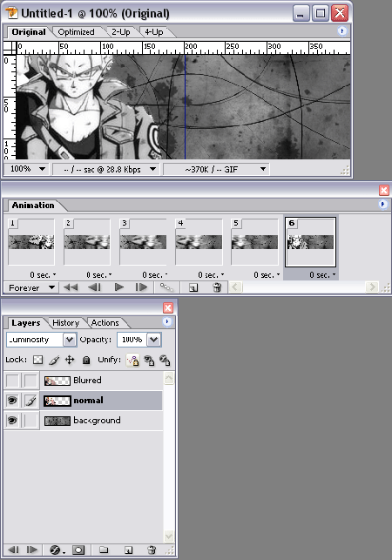Animation frames scroll left arrow
The height and width of the screenshot is (560, 392).
235,287
